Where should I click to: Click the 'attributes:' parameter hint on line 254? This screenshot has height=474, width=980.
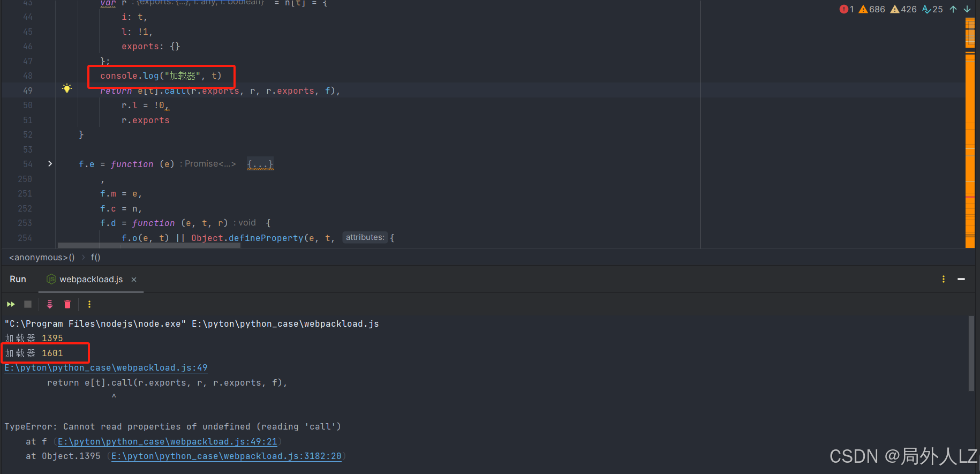point(365,237)
